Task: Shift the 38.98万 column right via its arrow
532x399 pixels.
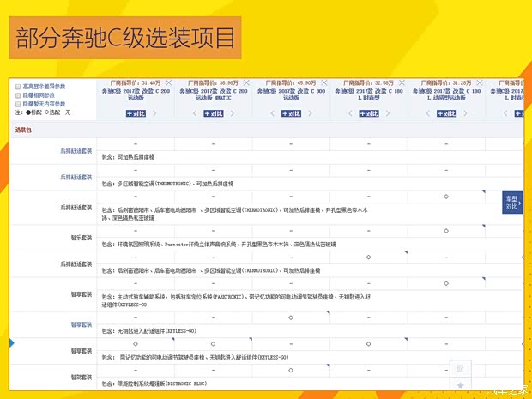Action: click(233, 113)
